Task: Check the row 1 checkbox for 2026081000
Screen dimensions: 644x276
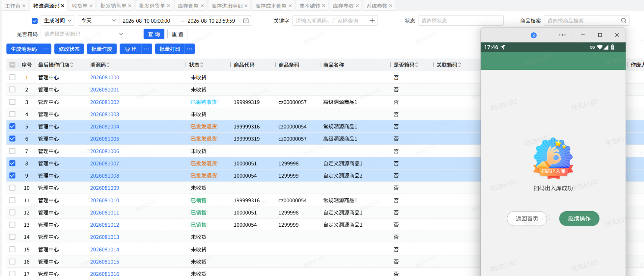Action: coord(12,77)
